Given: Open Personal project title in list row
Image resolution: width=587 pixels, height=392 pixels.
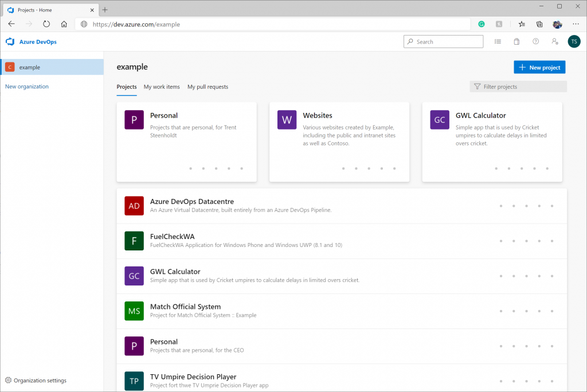Looking at the screenshot, I should click(164, 342).
